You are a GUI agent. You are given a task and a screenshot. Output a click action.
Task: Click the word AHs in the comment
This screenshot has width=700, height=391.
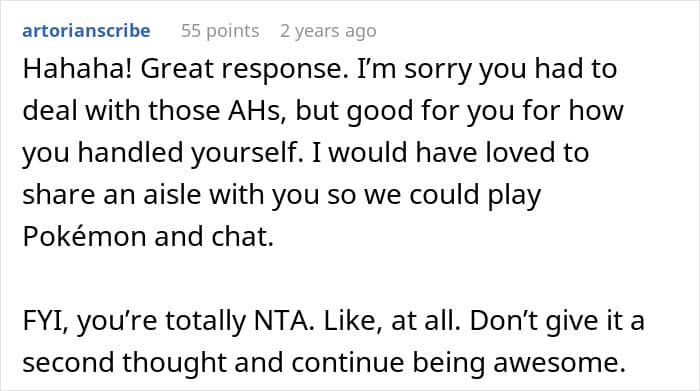click(x=256, y=111)
